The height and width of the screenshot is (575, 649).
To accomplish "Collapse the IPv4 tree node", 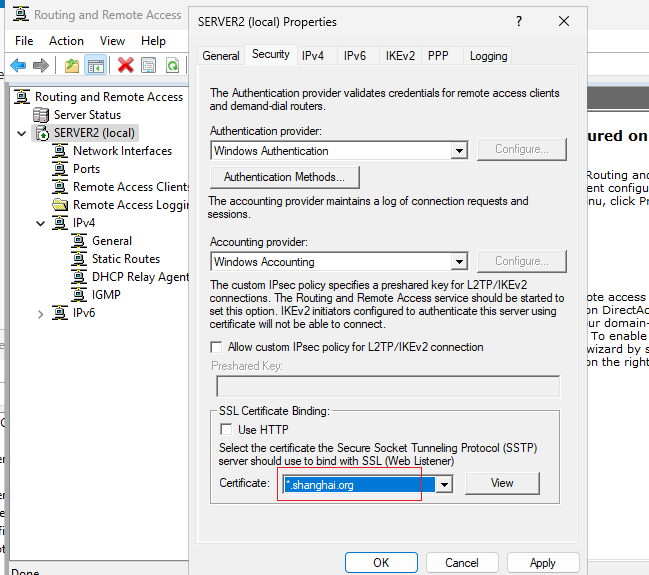I will coord(40,224).
